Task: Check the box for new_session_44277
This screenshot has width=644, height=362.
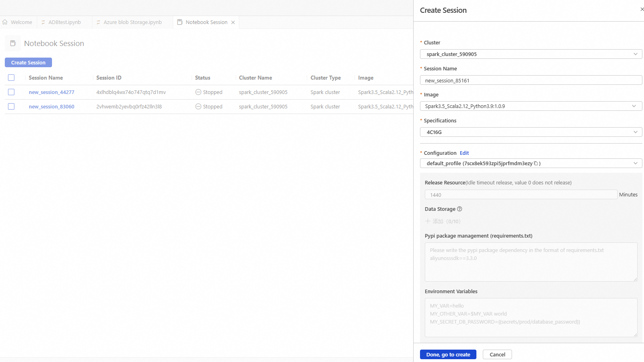Action: [11, 92]
